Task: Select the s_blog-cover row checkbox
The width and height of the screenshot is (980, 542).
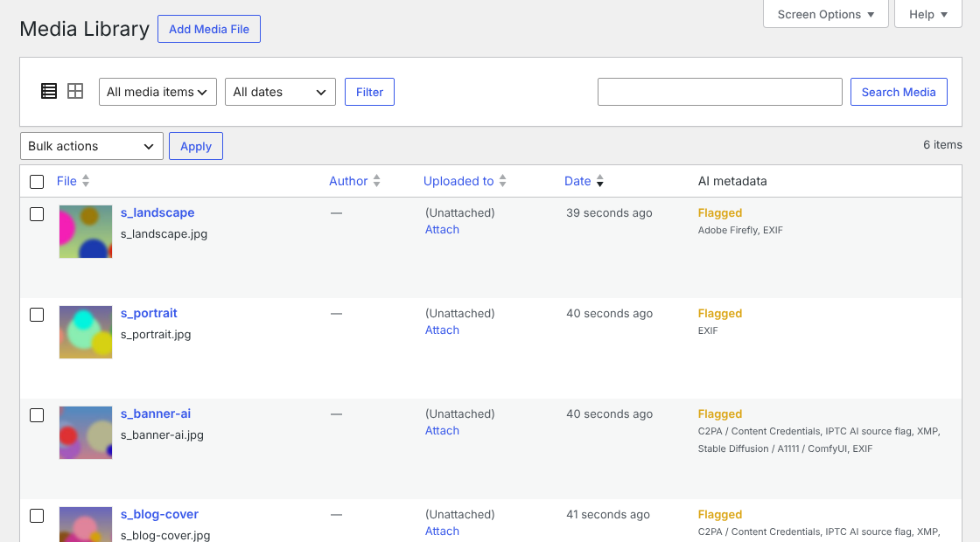Action: pos(37,516)
